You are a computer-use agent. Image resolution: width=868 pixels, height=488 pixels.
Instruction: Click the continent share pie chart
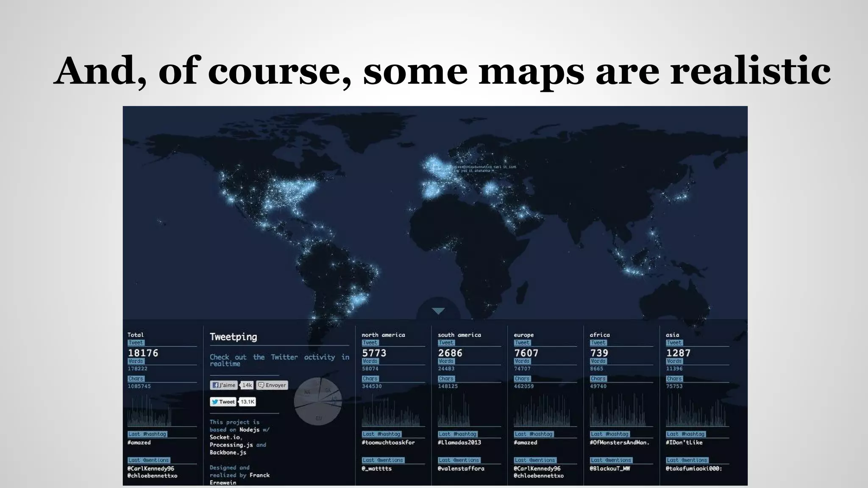[x=318, y=402]
